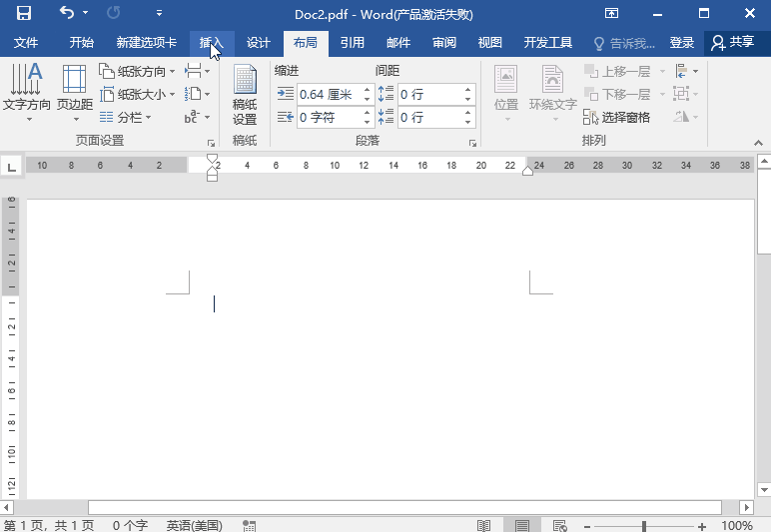Increase spacing before value

pos(467,90)
